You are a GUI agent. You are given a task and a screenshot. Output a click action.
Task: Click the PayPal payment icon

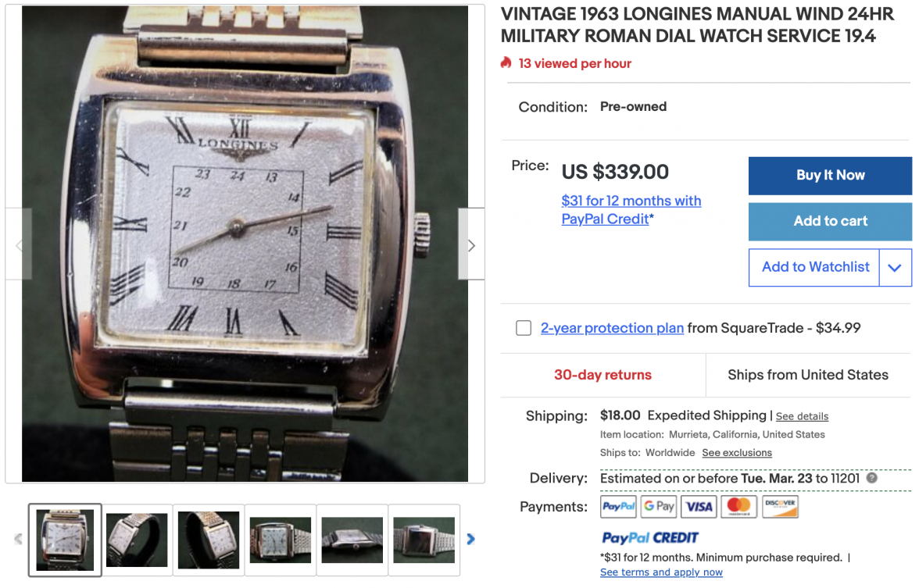click(x=618, y=507)
